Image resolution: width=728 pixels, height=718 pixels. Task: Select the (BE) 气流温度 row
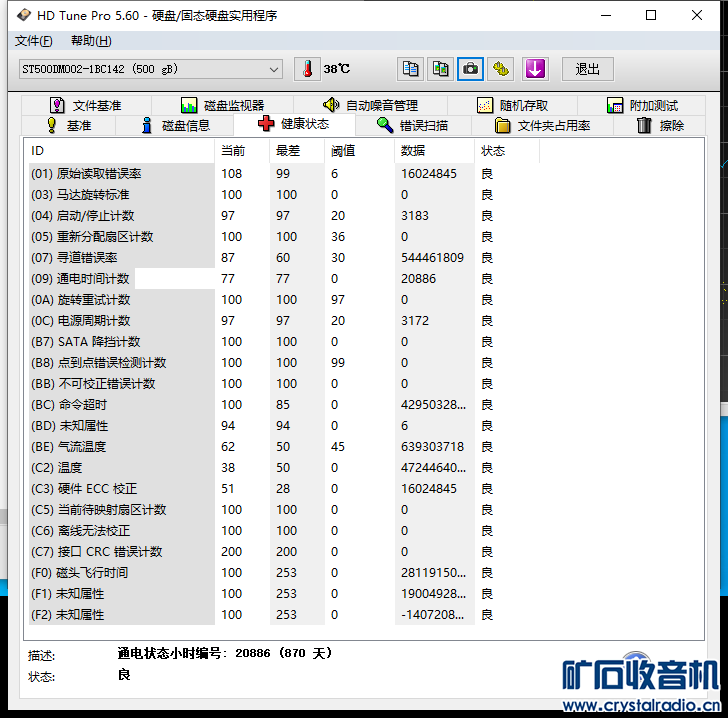coord(284,447)
